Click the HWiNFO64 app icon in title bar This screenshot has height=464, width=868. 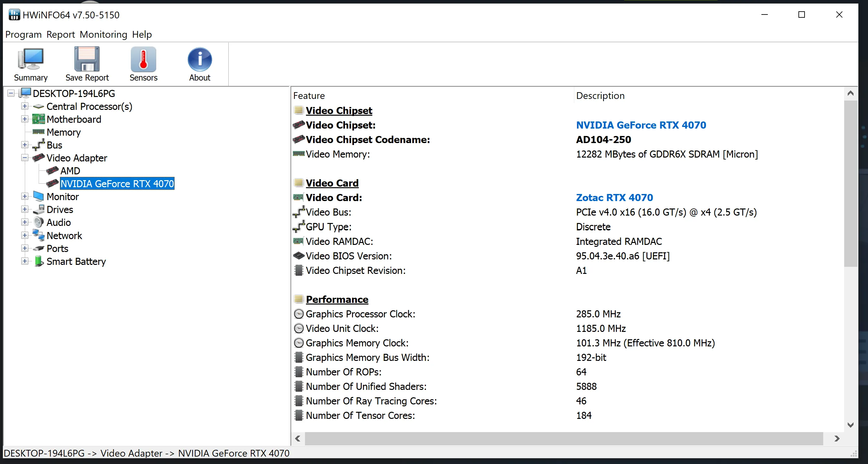(x=14, y=15)
